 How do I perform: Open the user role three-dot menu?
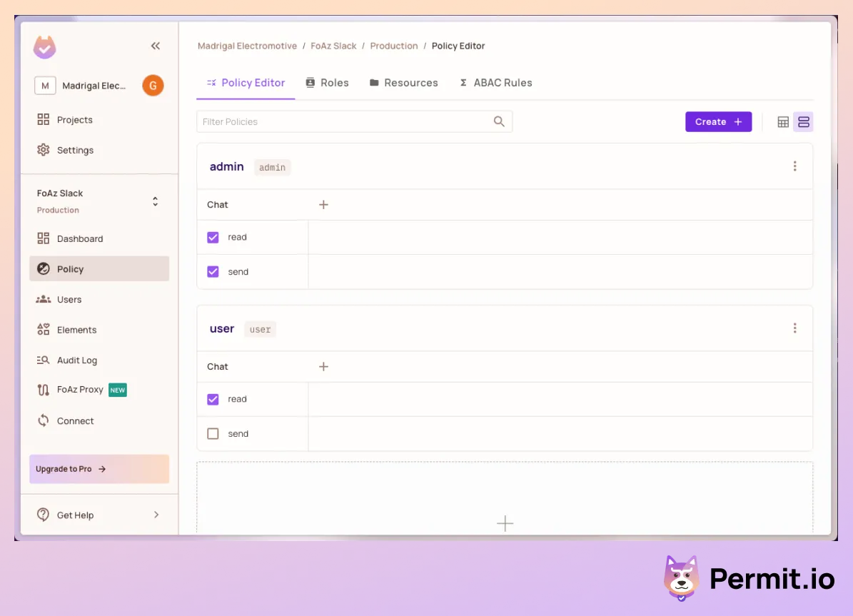794,328
